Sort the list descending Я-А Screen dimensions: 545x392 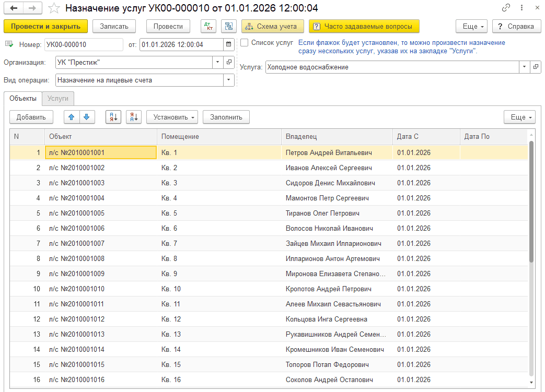click(x=134, y=117)
